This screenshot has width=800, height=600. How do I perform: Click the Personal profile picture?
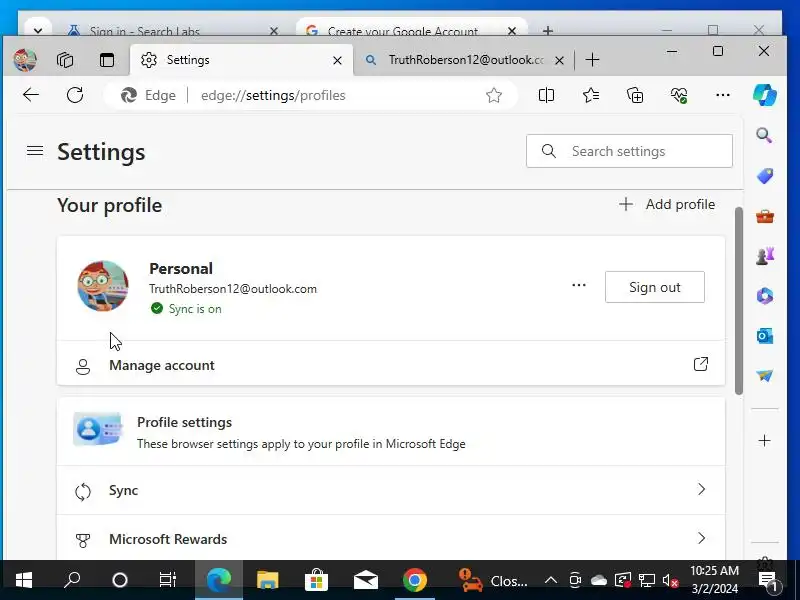103,286
